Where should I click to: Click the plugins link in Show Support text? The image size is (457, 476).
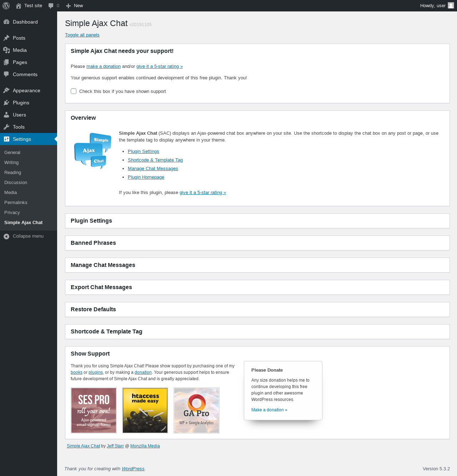(x=96, y=372)
